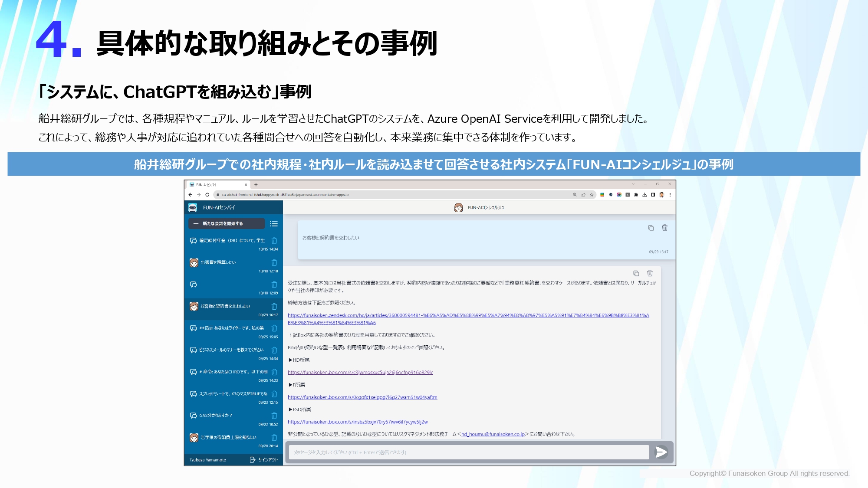Open the HD所属 box.com link
Image resolution: width=868 pixels, height=488 pixels.
360,373
